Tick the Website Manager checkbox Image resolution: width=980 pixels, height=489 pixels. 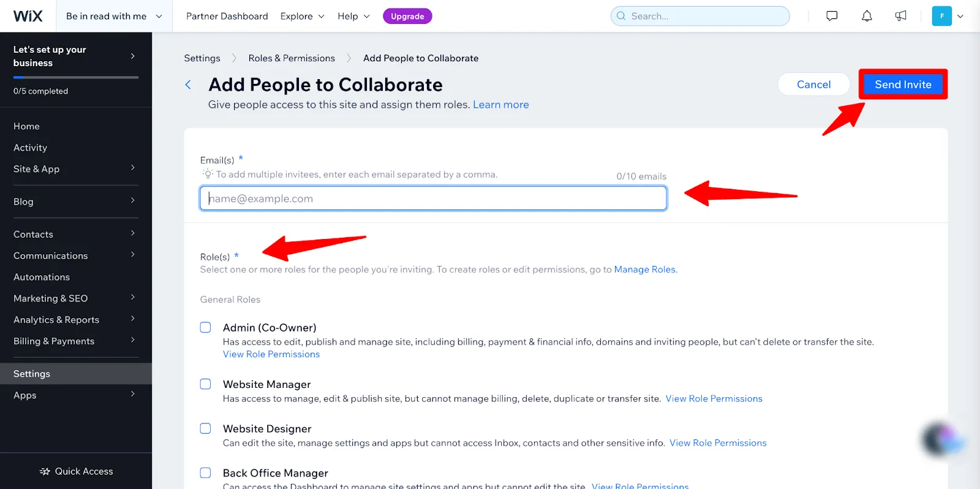[x=206, y=384]
